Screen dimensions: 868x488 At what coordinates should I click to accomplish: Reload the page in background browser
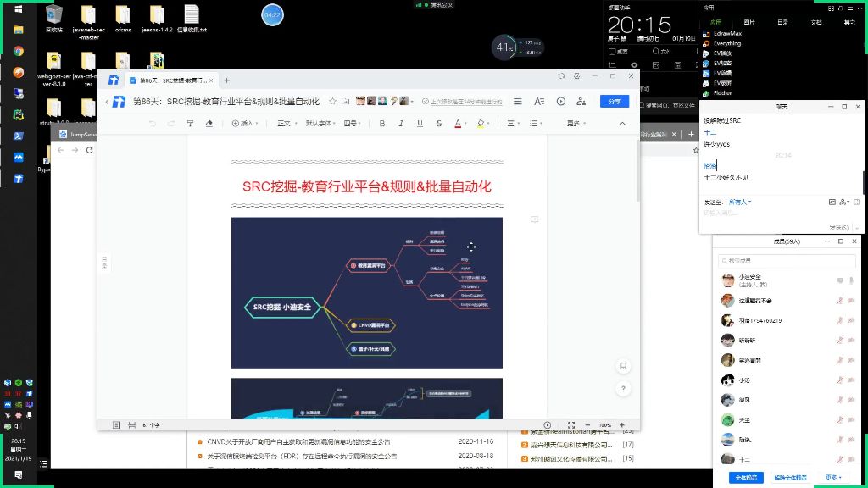89,150
